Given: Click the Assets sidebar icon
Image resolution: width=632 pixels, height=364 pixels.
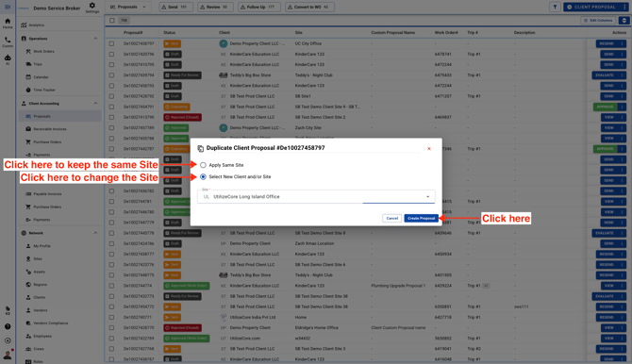Looking at the screenshot, I should point(28,272).
